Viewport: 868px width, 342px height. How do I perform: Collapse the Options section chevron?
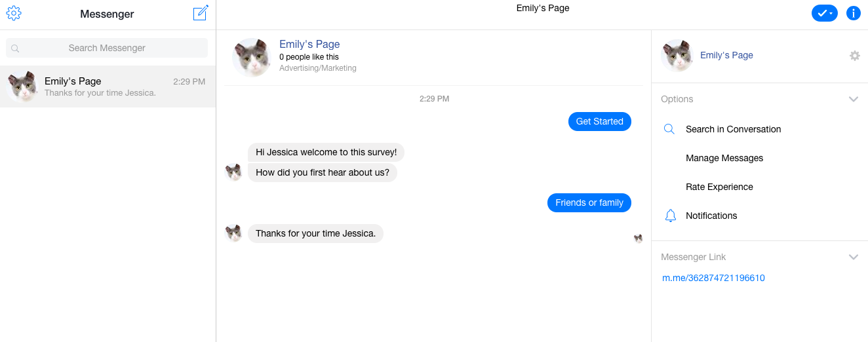[x=853, y=100]
